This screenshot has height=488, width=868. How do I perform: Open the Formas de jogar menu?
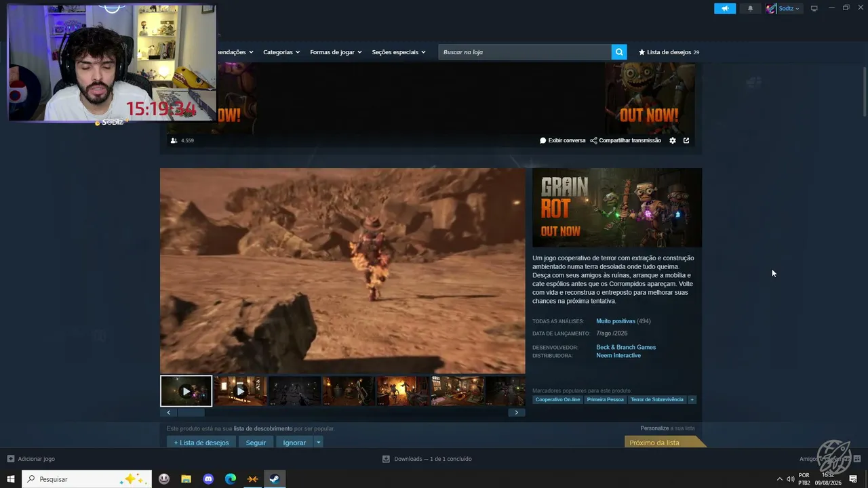coord(336,52)
